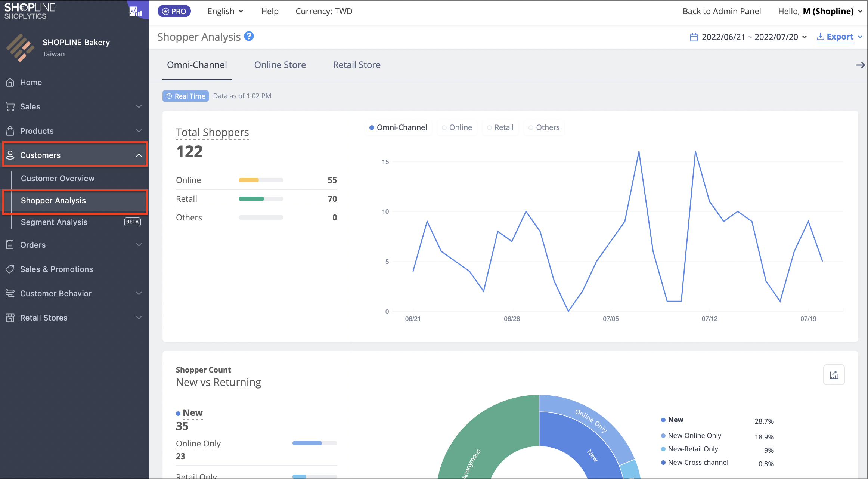The image size is (868, 479).
Task: Click the PRO plan badge
Action: [174, 11]
